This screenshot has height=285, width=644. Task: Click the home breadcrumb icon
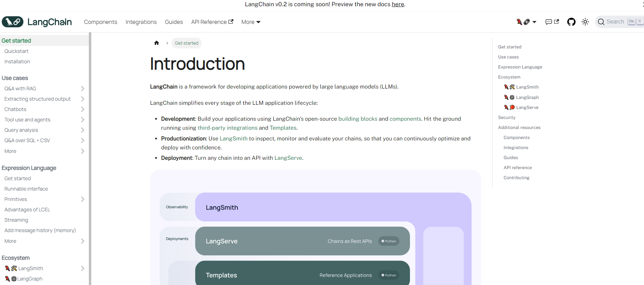pyautogui.click(x=157, y=43)
